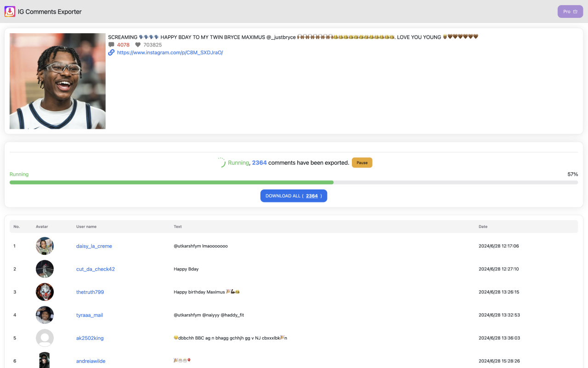Image resolution: width=588 pixels, height=368 pixels.
Task: Click the 57% progress percentage label
Action: [573, 174]
